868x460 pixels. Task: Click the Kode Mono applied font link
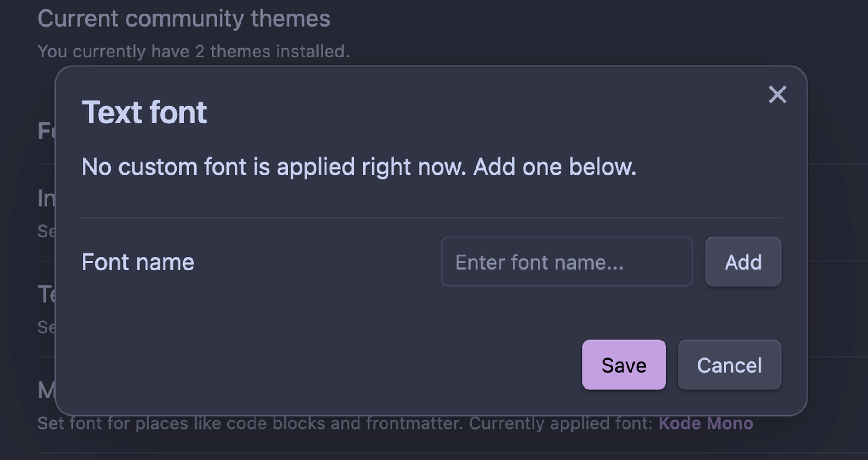(704, 423)
